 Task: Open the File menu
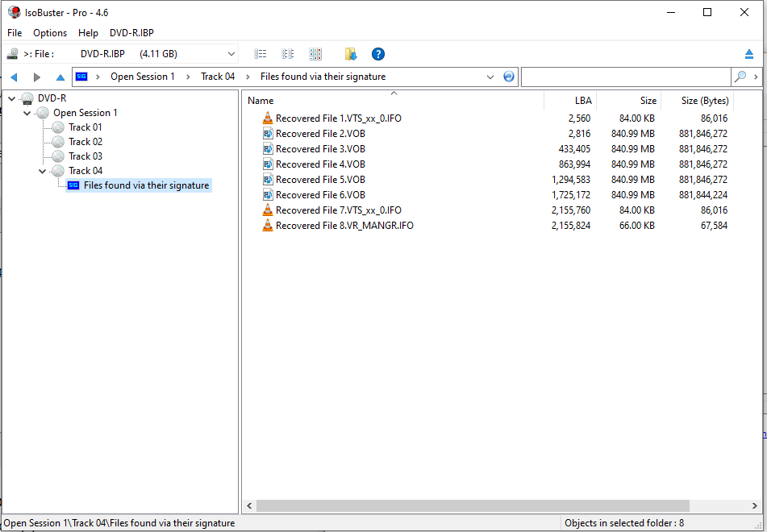[x=15, y=33]
